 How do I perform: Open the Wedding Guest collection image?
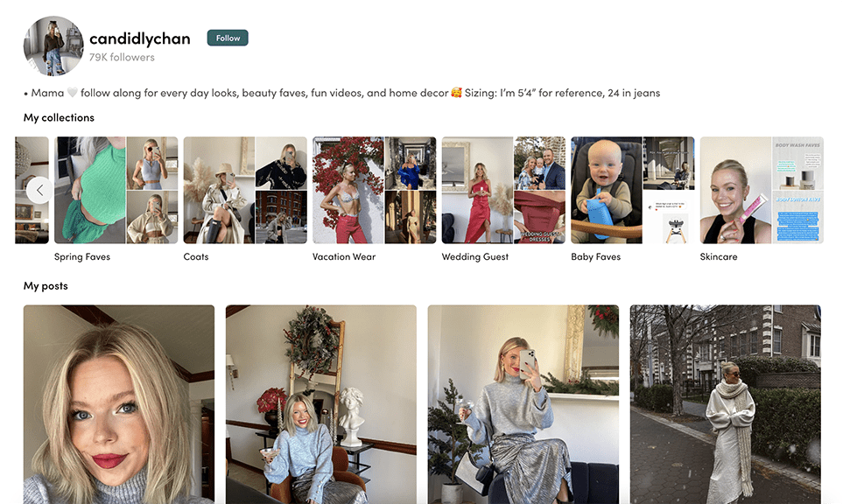pyautogui.click(x=503, y=190)
